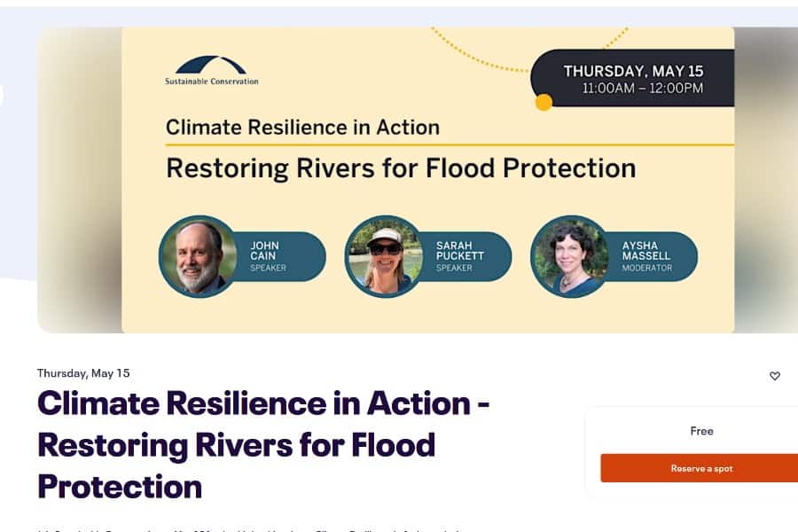Click Sarah Puckett's circular portrait
The width and height of the screenshot is (798, 532).
click(x=384, y=256)
